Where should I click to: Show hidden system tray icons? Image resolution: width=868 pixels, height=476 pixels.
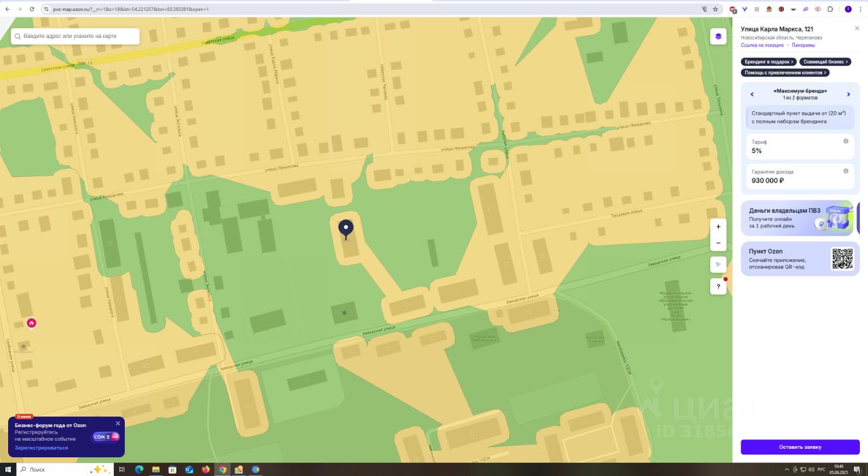click(787, 469)
